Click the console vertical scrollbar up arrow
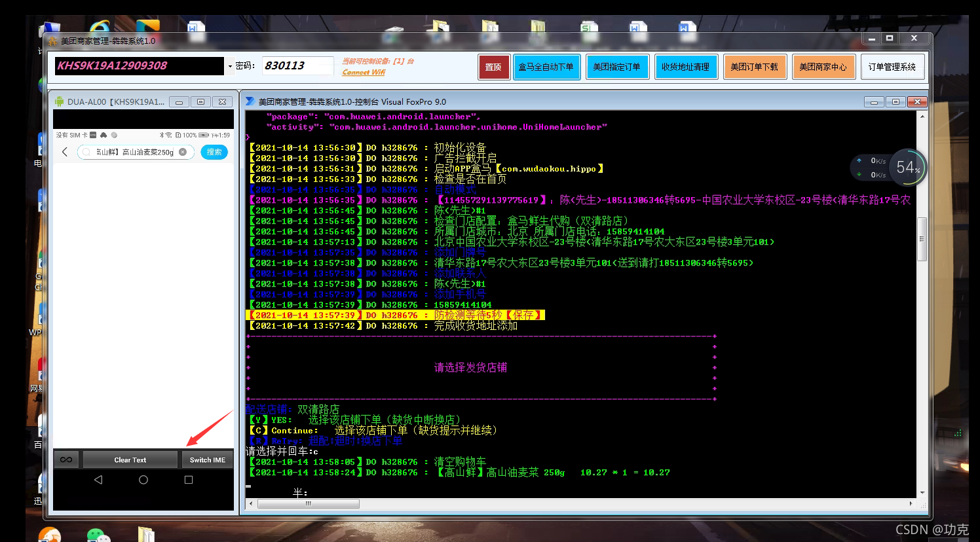 pyautogui.click(x=922, y=116)
